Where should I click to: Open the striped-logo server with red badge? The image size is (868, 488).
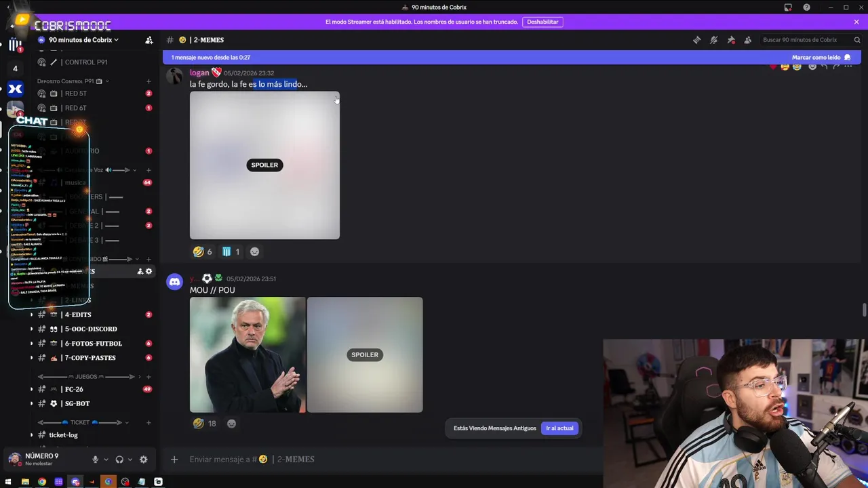click(15, 45)
